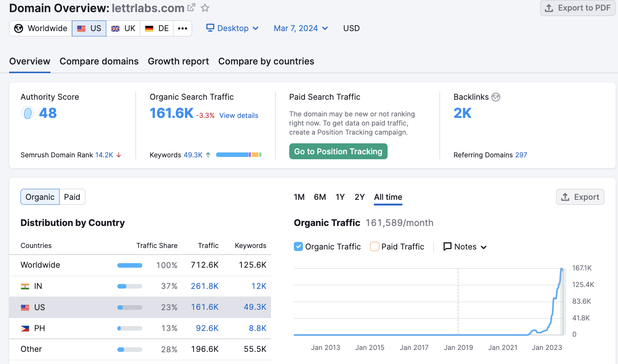Select the US flag database
Viewport: 618px width, 364px height.
(x=89, y=28)
